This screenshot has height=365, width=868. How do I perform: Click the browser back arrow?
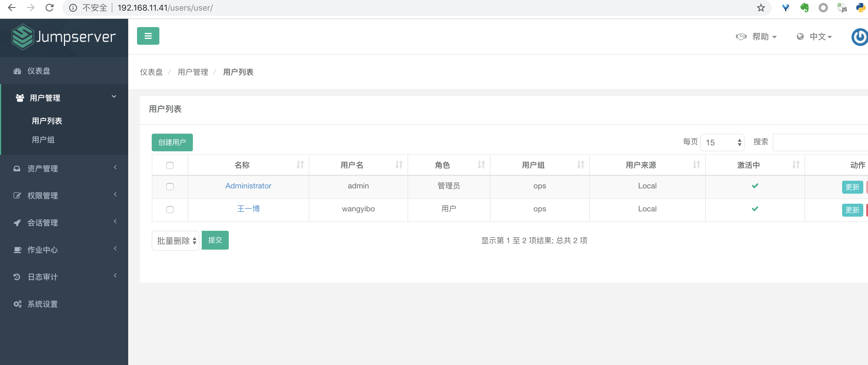12,8
